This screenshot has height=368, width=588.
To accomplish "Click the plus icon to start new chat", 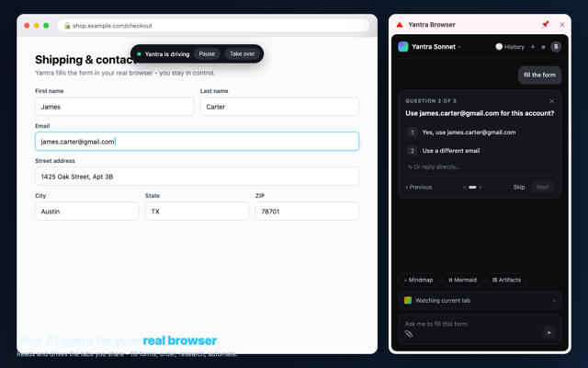I will point(533,47).
